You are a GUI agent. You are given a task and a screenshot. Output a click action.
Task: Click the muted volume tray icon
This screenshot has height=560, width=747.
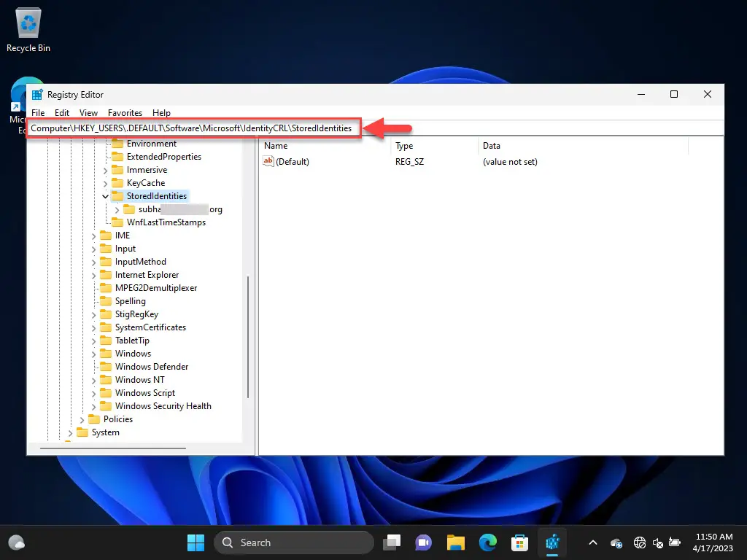coord(658,542)
